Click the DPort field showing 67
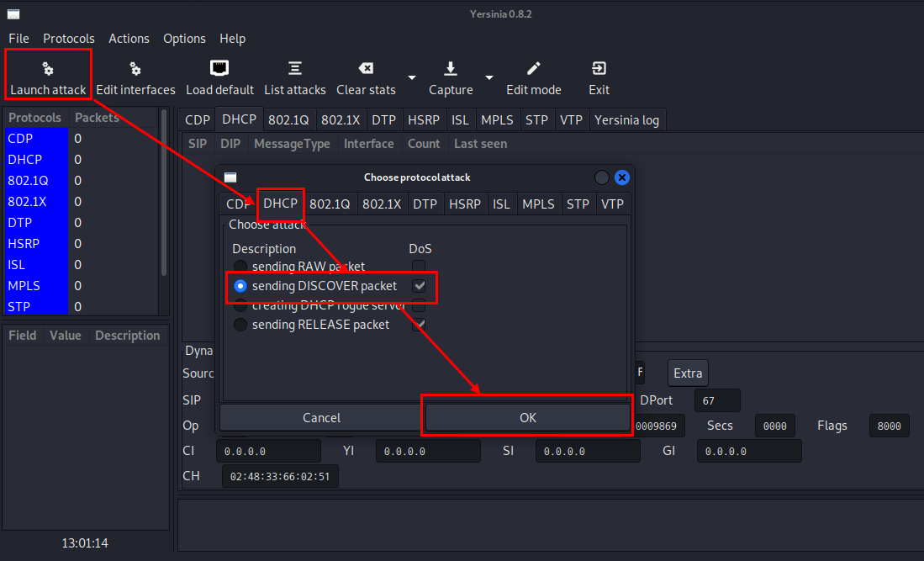Viewport: 924px width, 561px height. [x=717, y=400]
